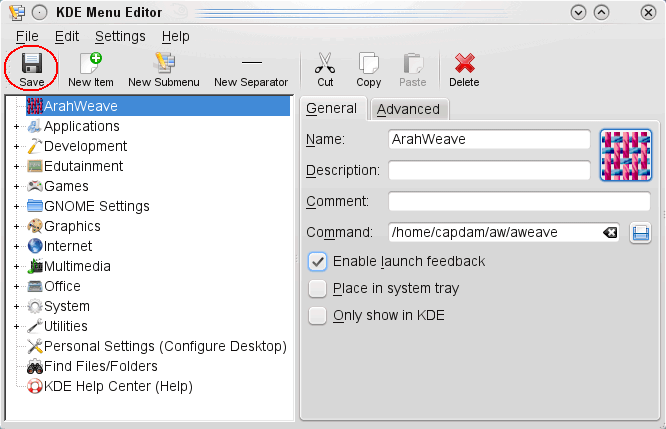Click the Description input field
666x429 pixels.
[489, 170]
